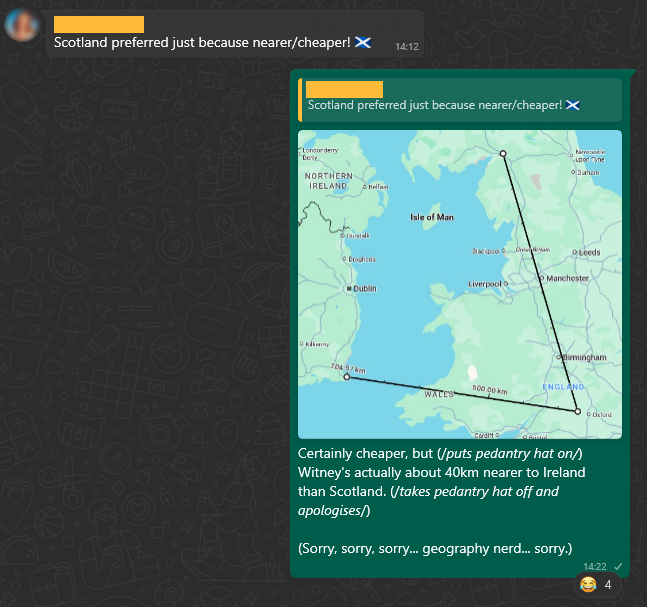Click the 14:12 timestamp on the received message
The image size is (647, 607).
pyautogui.click(x=406, y=46)
